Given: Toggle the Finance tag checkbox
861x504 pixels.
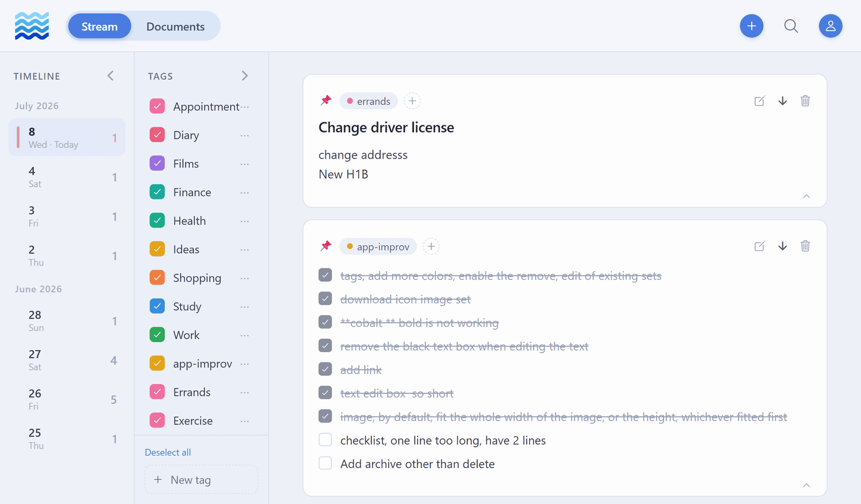Looking at the screenshot, I should point(157,191).
